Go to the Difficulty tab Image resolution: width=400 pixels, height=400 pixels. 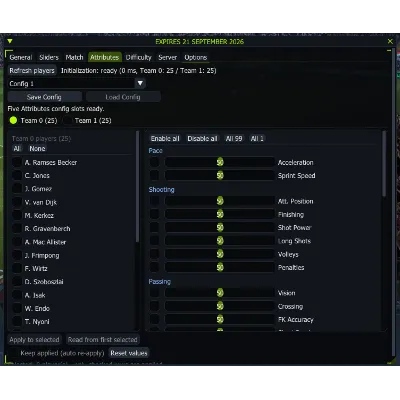[138, 57]
